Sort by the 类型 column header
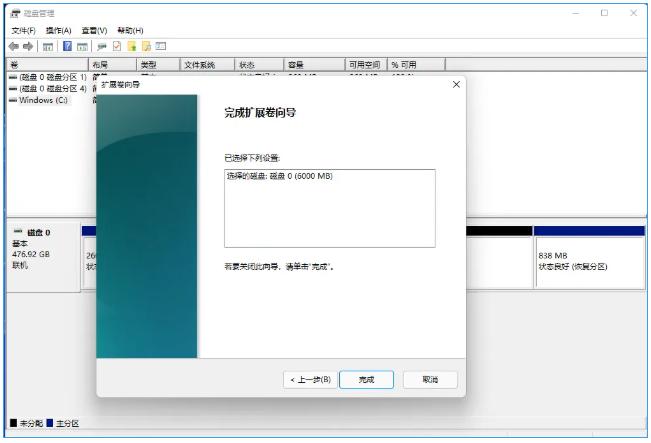This screenshot has height=443, width=651. click(158, 65)
